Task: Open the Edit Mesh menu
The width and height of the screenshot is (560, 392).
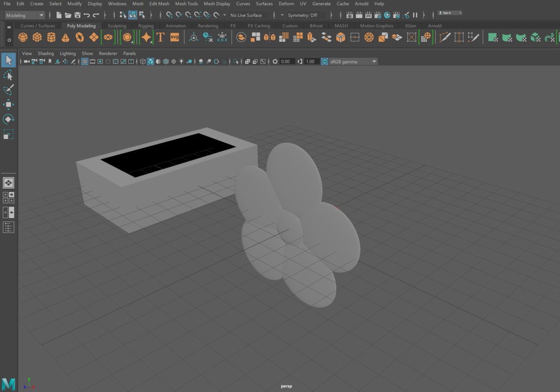Action: [159, 3]
